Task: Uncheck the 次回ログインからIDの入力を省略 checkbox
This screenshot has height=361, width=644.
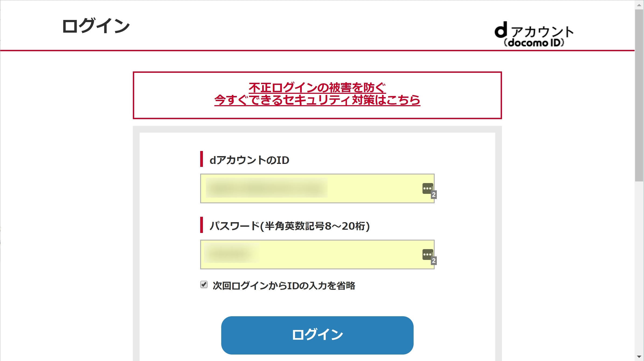Action: pos(204,285)
